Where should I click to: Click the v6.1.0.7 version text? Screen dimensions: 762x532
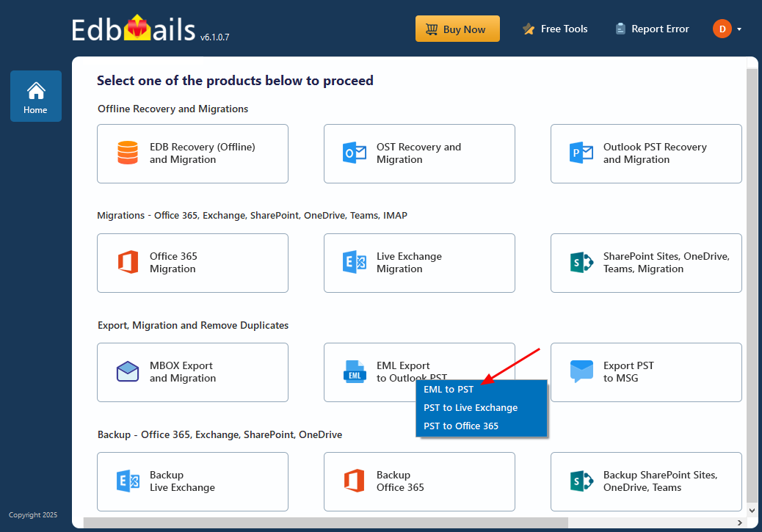pos(215,37)
